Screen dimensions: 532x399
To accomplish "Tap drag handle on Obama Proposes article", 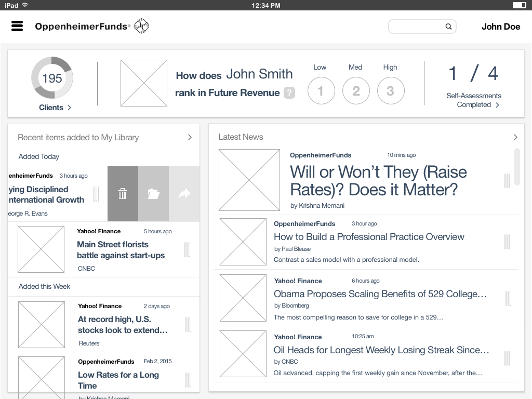I will (508, 299).
